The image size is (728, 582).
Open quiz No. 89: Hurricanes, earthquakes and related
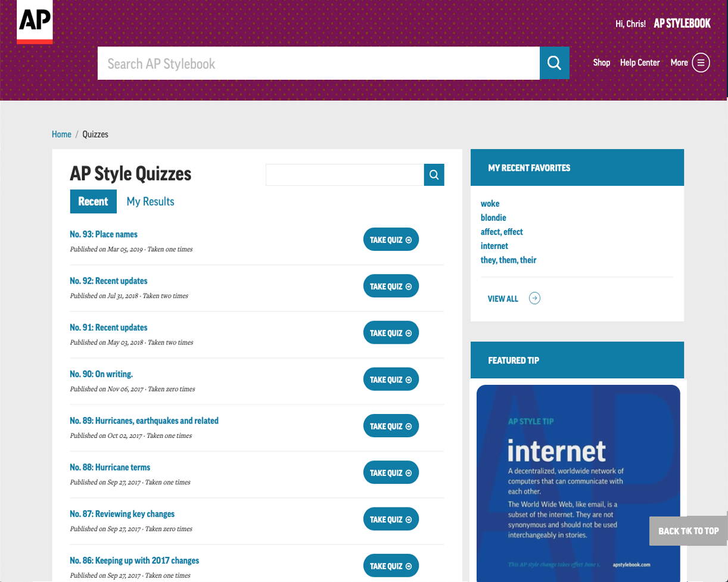(x=144, y=421)
